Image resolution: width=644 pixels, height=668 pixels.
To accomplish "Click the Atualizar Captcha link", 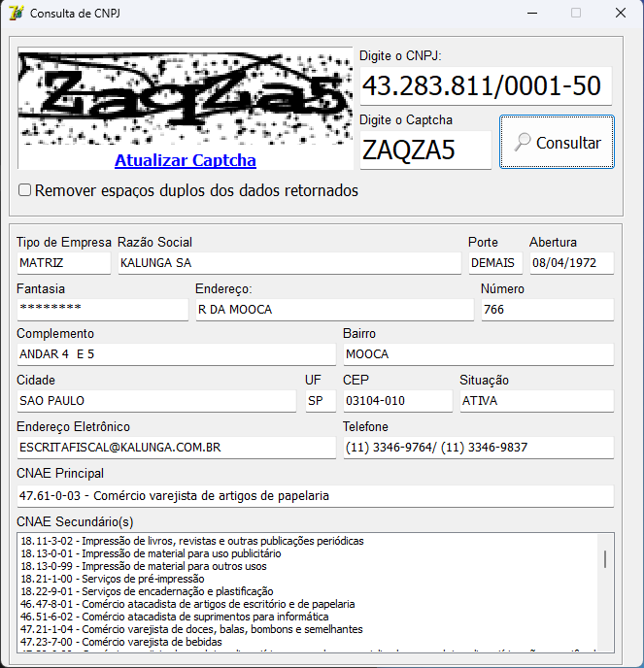I will (186, 160).
